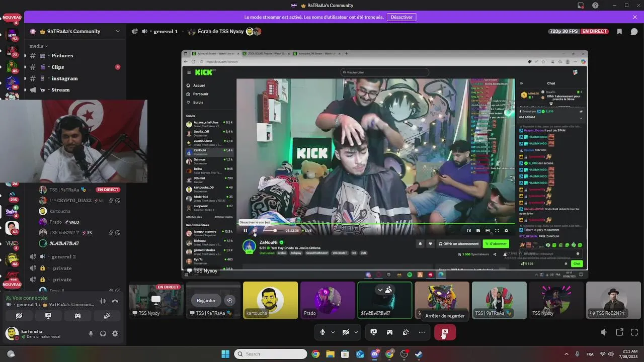Open Windows Start menu
This screenshot has height=362, width=644.
[x=225, y=354]
